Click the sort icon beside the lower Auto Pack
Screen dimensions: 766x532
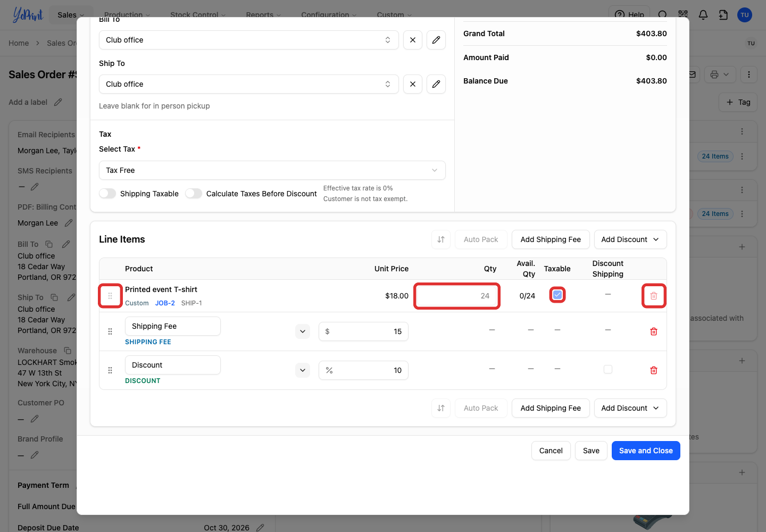(441, 408)
